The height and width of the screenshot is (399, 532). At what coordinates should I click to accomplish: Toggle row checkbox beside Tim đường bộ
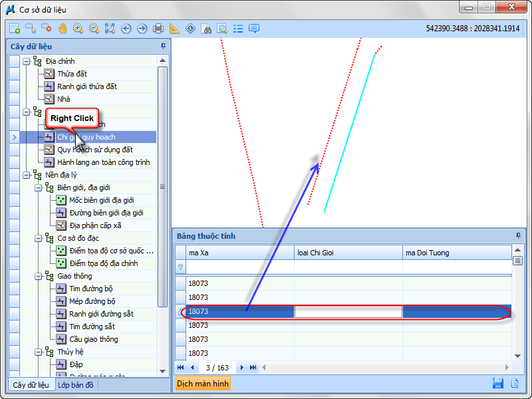click(x=14, y=289)
